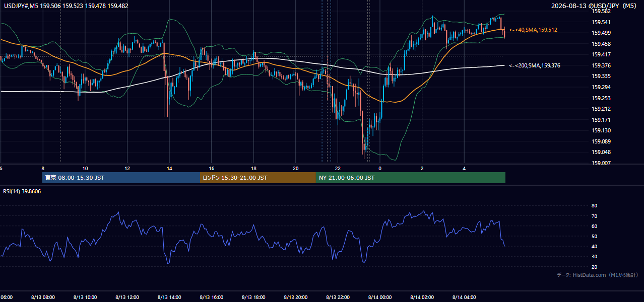Click hour label 0 under the price chart

coord(380,169)
